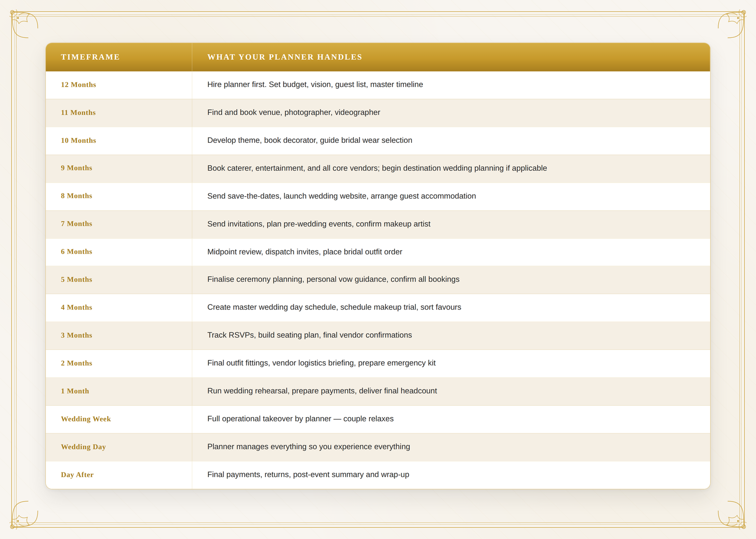Click the 11 Months row label
Screen dimensions: 756x539
click(x=78, y=113)
